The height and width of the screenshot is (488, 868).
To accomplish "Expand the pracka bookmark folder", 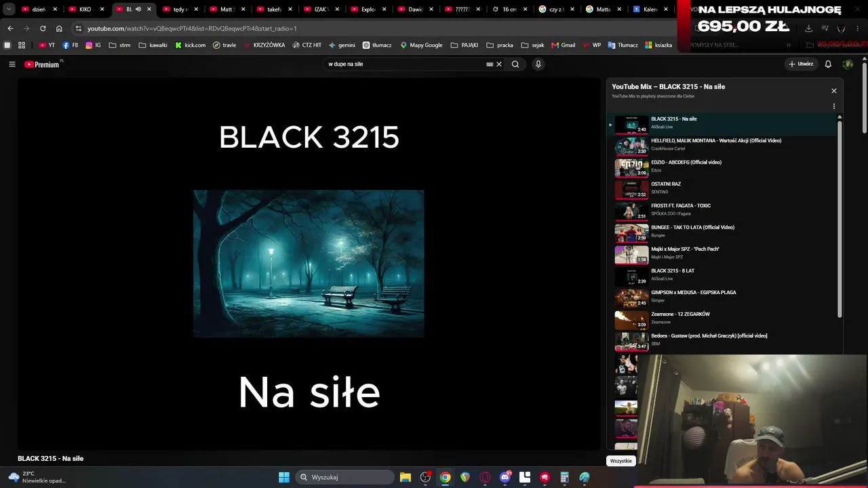I will 500,45.
